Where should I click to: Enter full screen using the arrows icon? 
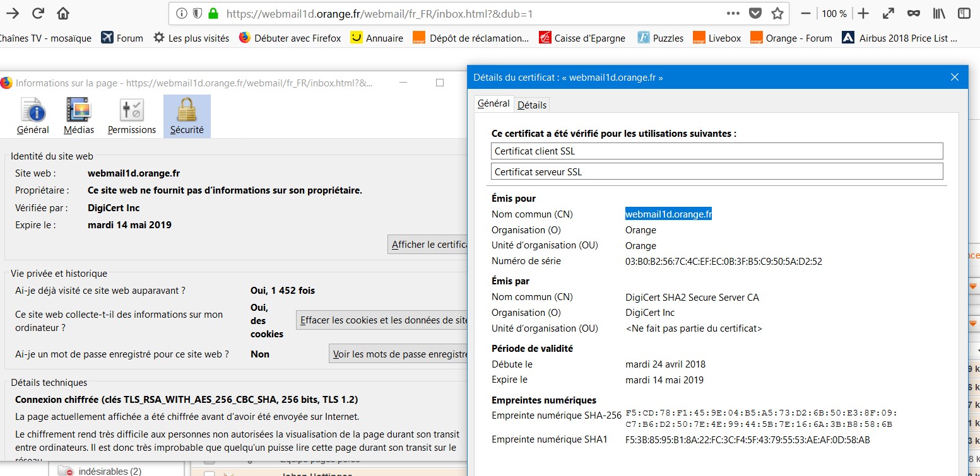pyautogui.click(x=888, y=13)
